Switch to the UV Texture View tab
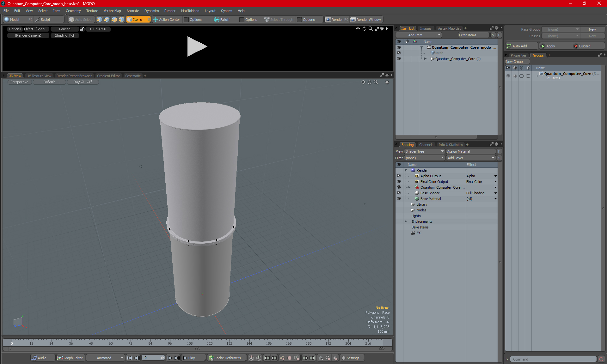This screenshot has width=607, height=364. 39,76
